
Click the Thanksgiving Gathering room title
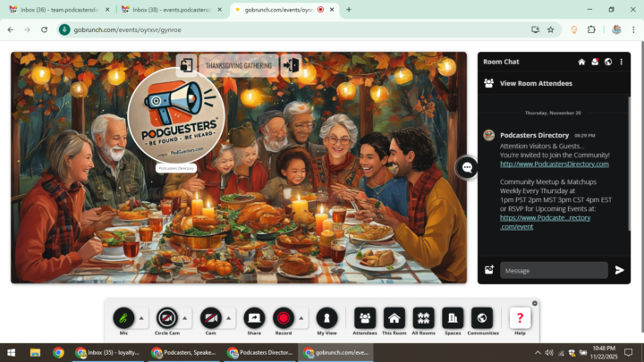239,65
